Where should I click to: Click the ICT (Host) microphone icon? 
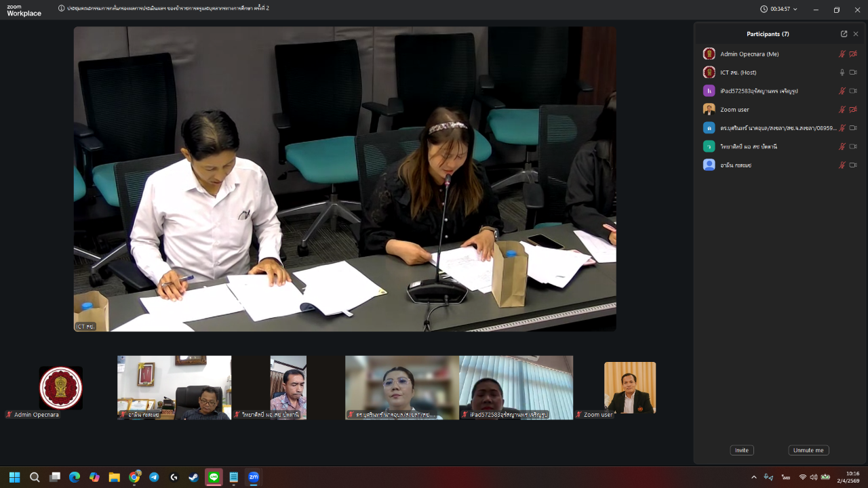point(842,73)
